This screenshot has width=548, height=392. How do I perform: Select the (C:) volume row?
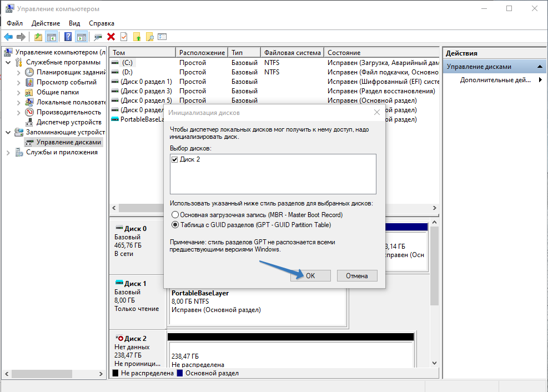(x=274, y=63)
